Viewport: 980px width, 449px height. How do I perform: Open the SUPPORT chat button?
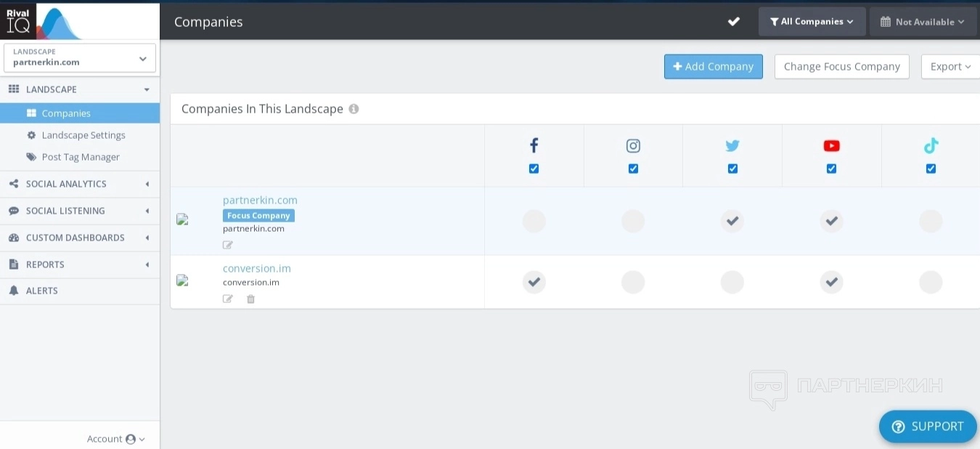[928, 426]
